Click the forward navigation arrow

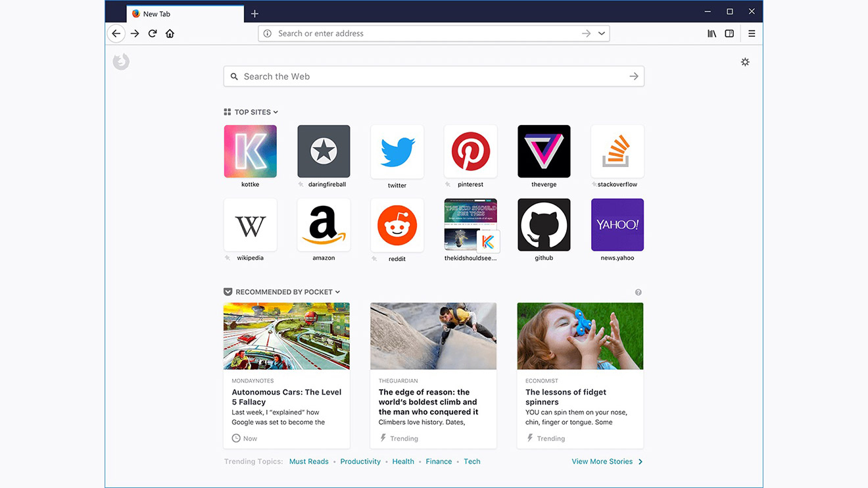click(135, 34)
